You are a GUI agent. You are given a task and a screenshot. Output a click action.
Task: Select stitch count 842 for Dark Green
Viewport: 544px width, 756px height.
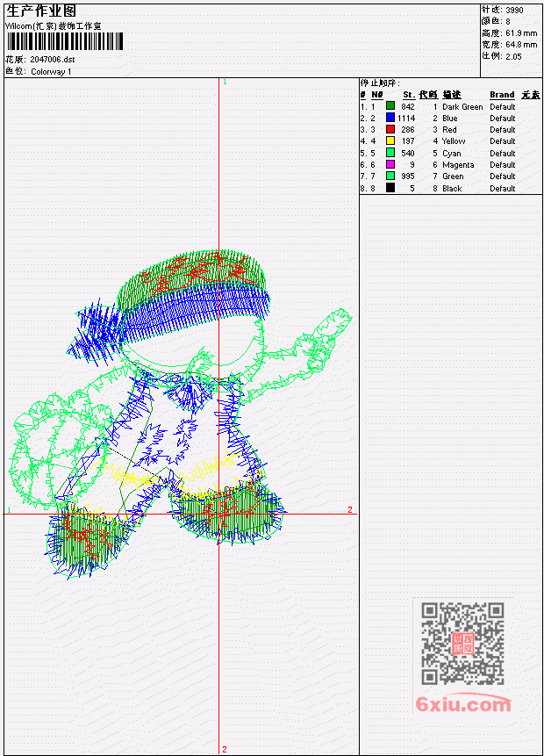(x=408, y=106)
